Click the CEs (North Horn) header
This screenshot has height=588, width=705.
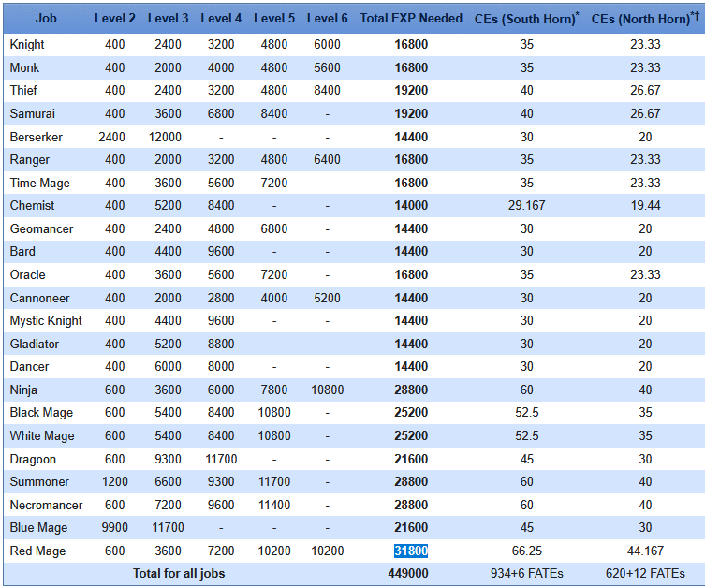645,19
